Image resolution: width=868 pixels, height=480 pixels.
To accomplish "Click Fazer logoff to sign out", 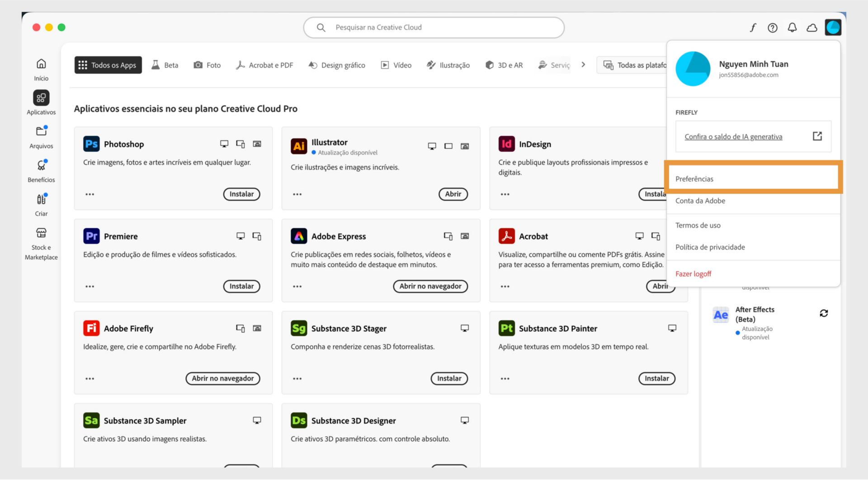I will pyautogui.click(x=693, y=274).
